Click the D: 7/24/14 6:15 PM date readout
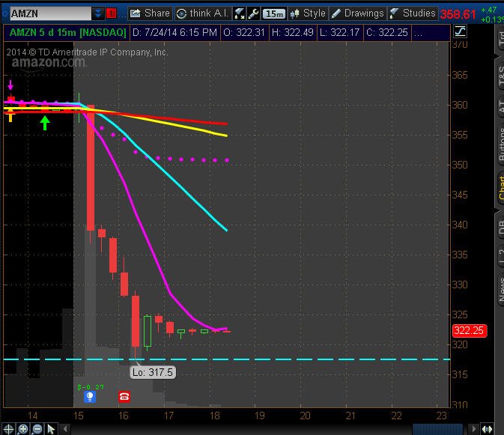 coord(174,32)
